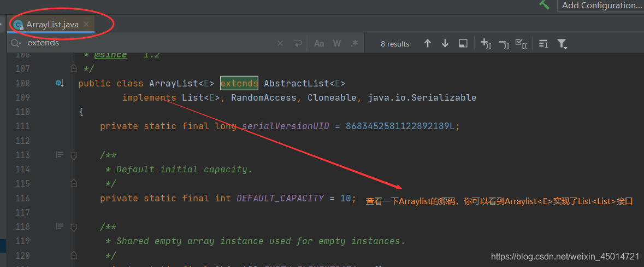
Task: Click the new line search icon
Action: 297,44
